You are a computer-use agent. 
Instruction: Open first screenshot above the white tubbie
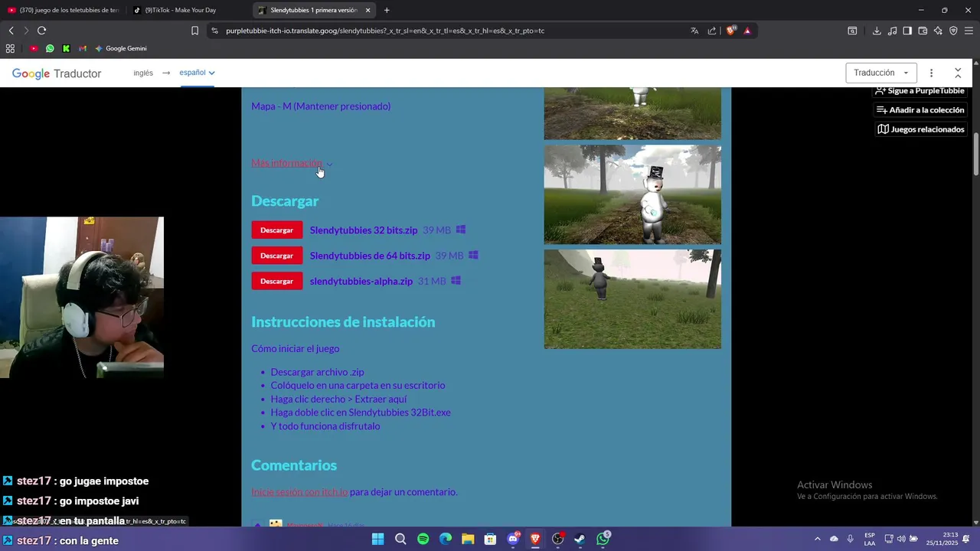tap(632, 113)
